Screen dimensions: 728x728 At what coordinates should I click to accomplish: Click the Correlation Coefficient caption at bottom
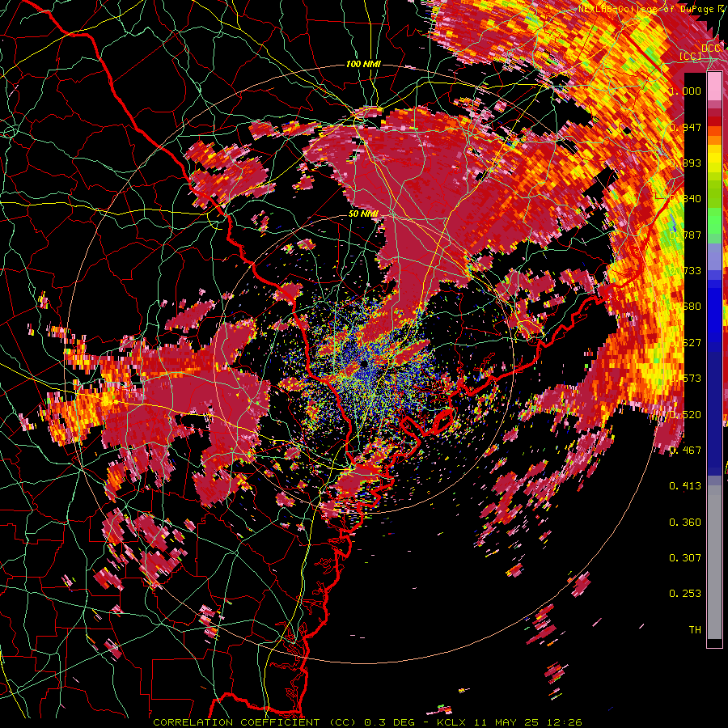(x=368, y=722)
